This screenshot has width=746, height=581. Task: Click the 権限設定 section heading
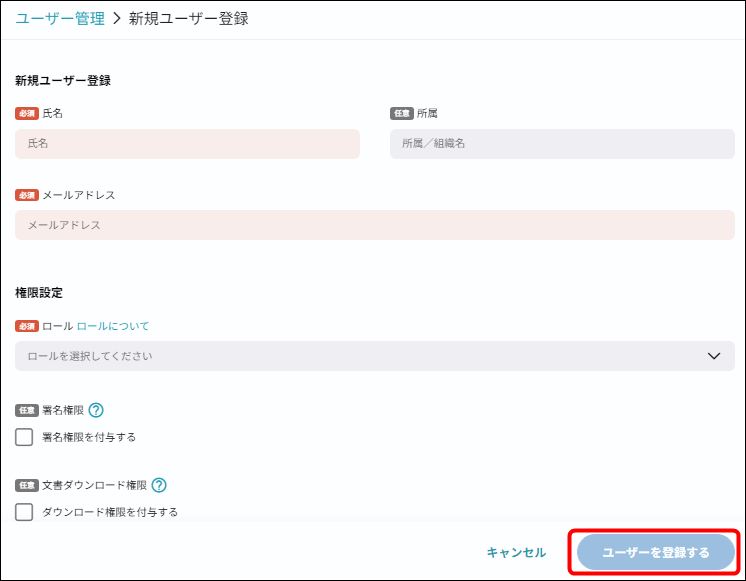click(39, 293)
